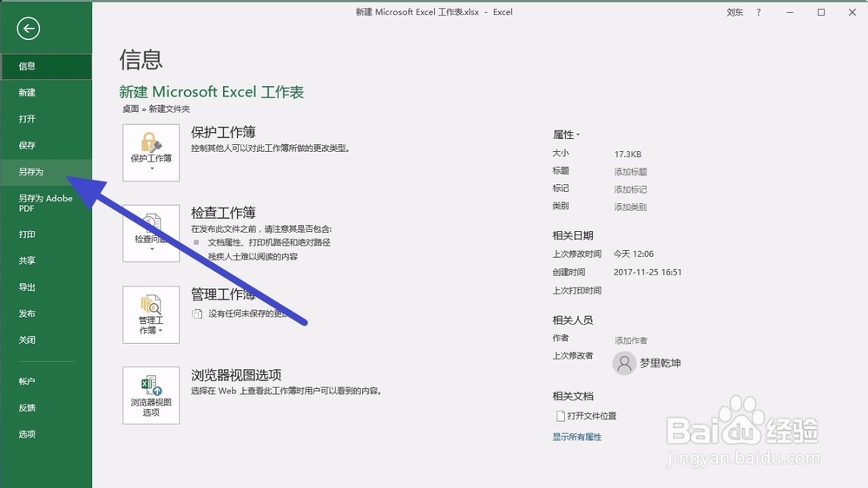
Task: Click the 2017-11-25 16:51 creation time
Action: (x=648, y=272)
